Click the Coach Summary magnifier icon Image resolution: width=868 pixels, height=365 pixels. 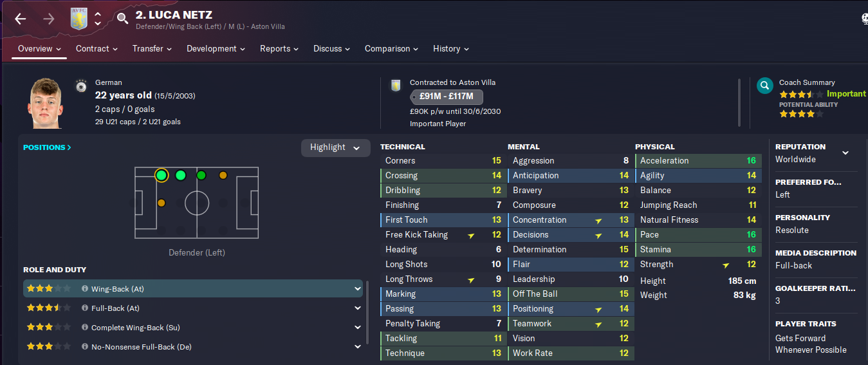pos(764,86)
